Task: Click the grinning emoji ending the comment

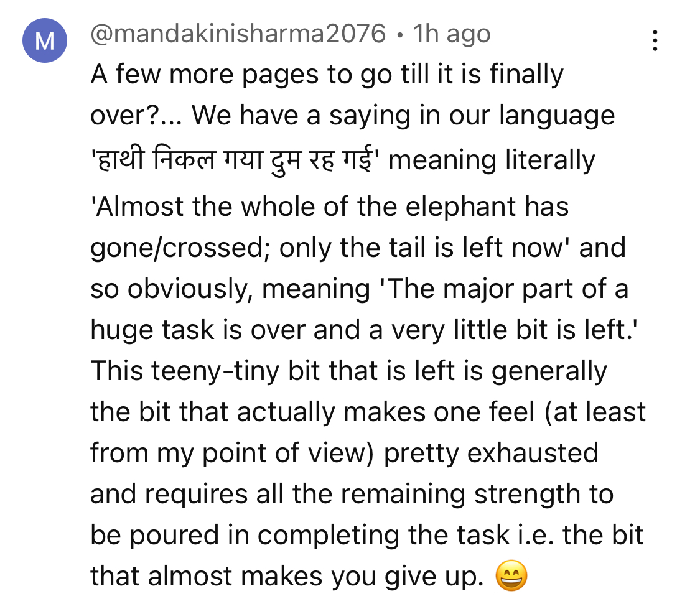Action: click(511, 575)
